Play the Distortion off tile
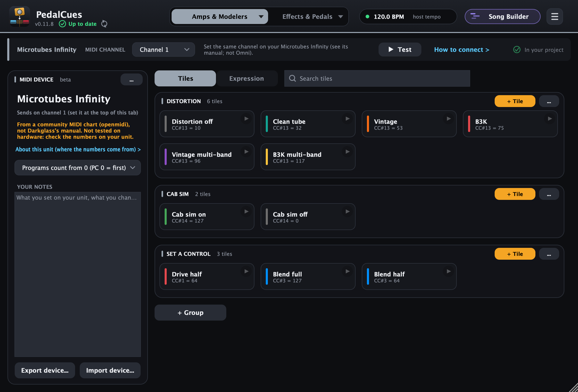This screenshot has height=392, width=578. point(246,119)
